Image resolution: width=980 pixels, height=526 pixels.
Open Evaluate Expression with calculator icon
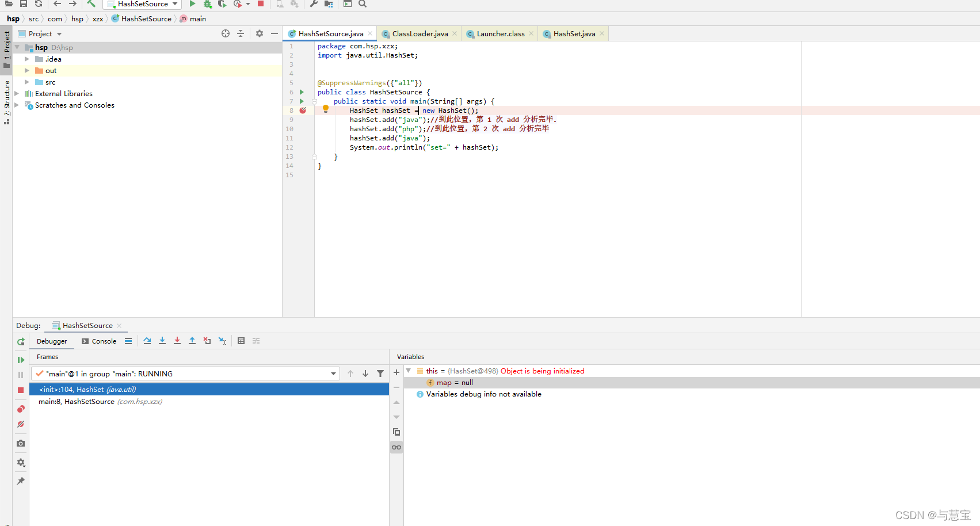click(241, 341)
